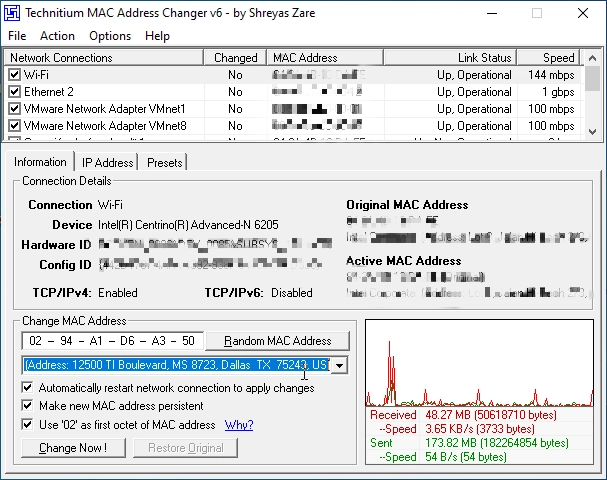Toggle Use '02' as first octet option
The width and height of the screenshot is (607, 480).
pos(27,424)
